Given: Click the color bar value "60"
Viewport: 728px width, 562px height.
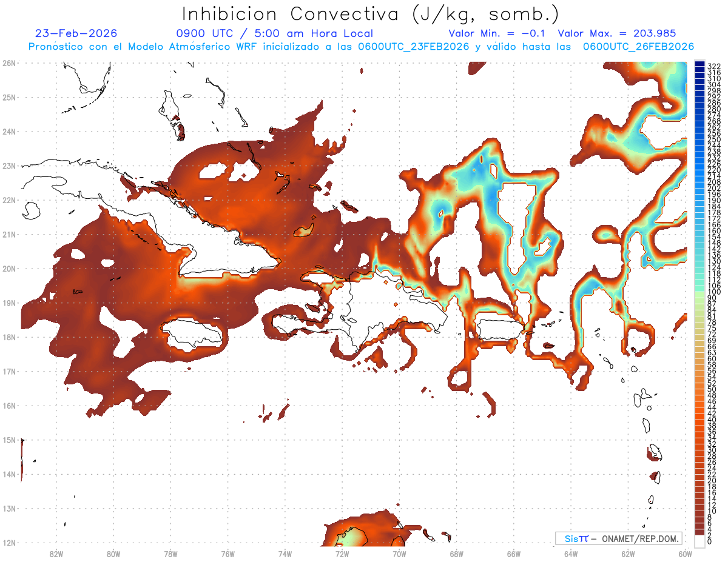Looking at the screenshot, I should coord(712,358).
